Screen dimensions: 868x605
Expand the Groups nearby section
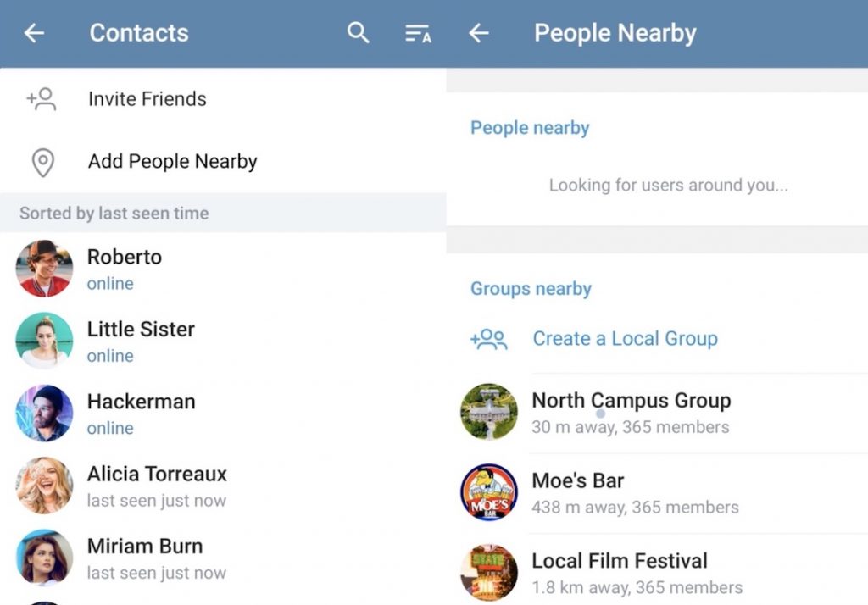point(531,288)
